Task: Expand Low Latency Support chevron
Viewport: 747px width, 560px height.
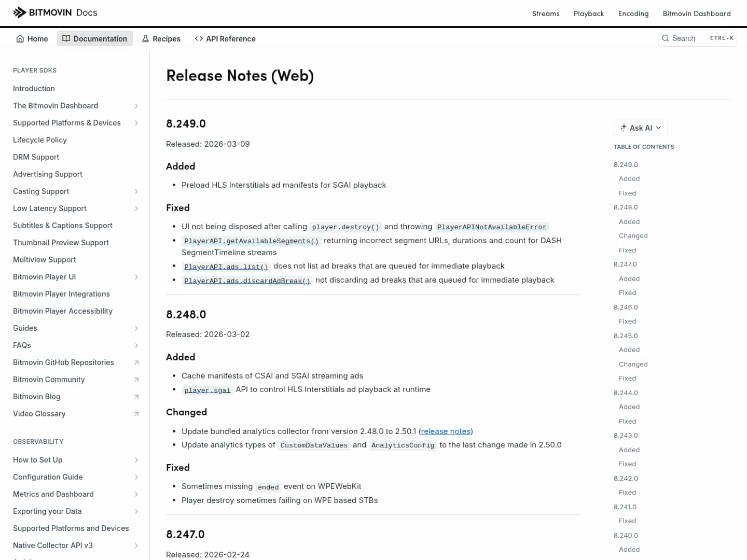Action: pyautogui.click(x=136, y=208)
